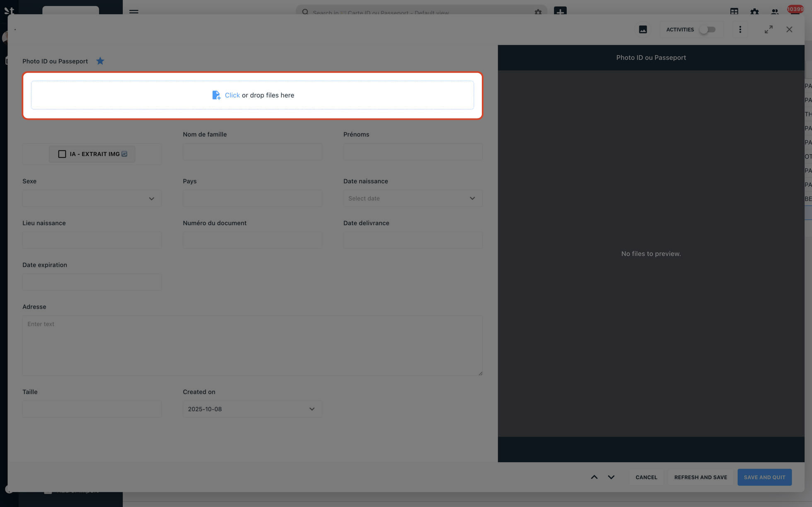
Task: Click the Nom de famille field
Action: coord(252,152)
